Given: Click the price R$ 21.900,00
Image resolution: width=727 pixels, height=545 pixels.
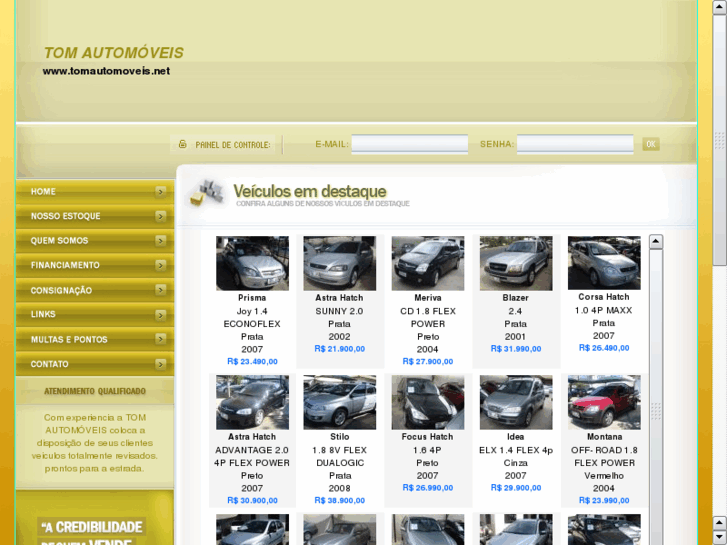Looking at the screenshot, I should [339, 349].
